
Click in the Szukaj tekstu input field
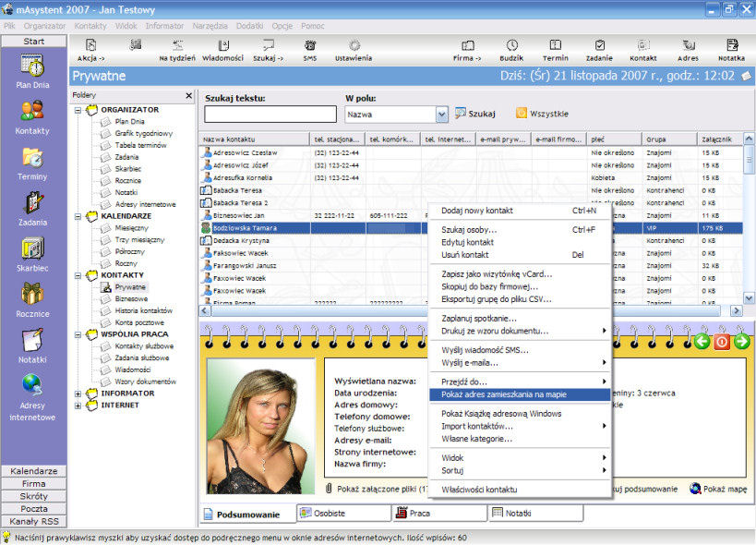point(270,115)
